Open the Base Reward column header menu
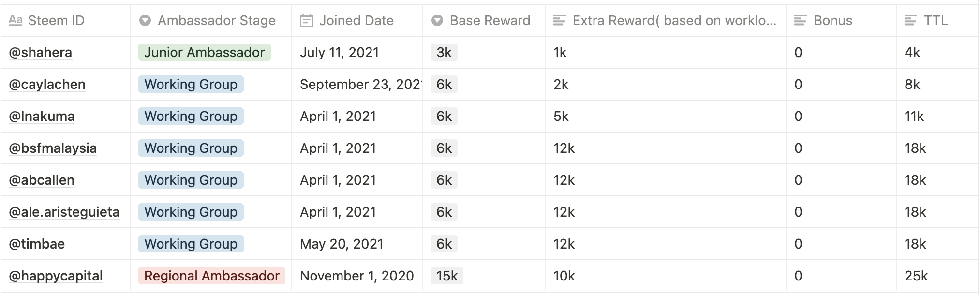 [x=484, y=20]
